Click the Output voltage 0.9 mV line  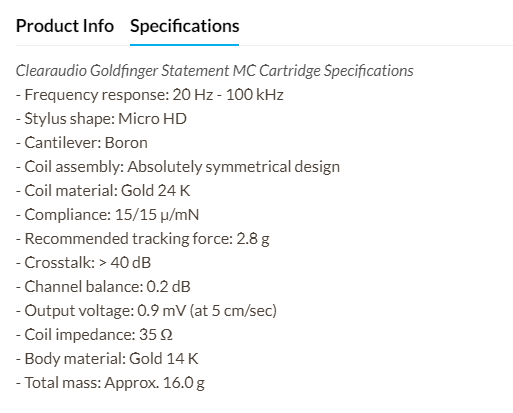click(x=146, y=311)
